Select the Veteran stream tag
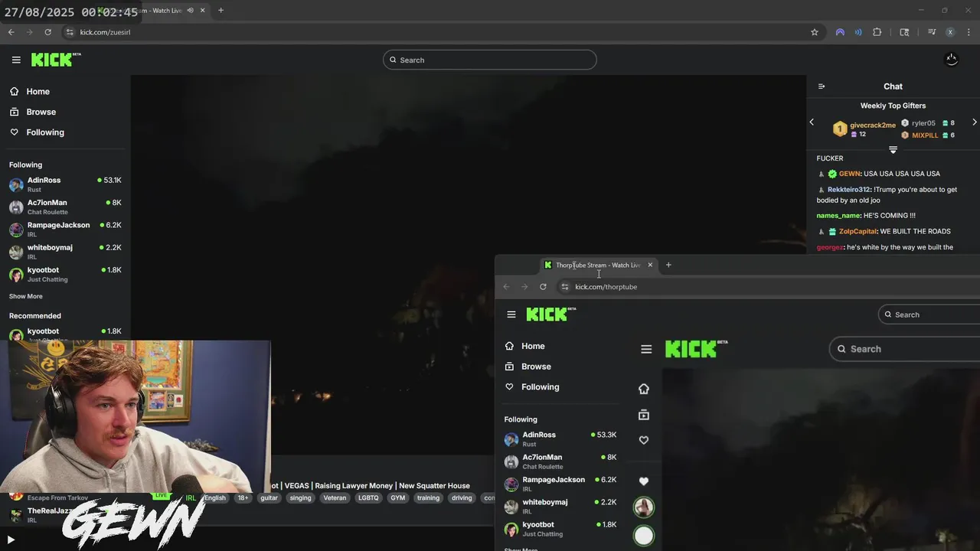980x551 pixels. pyautogui.click(x=335, y=497)
